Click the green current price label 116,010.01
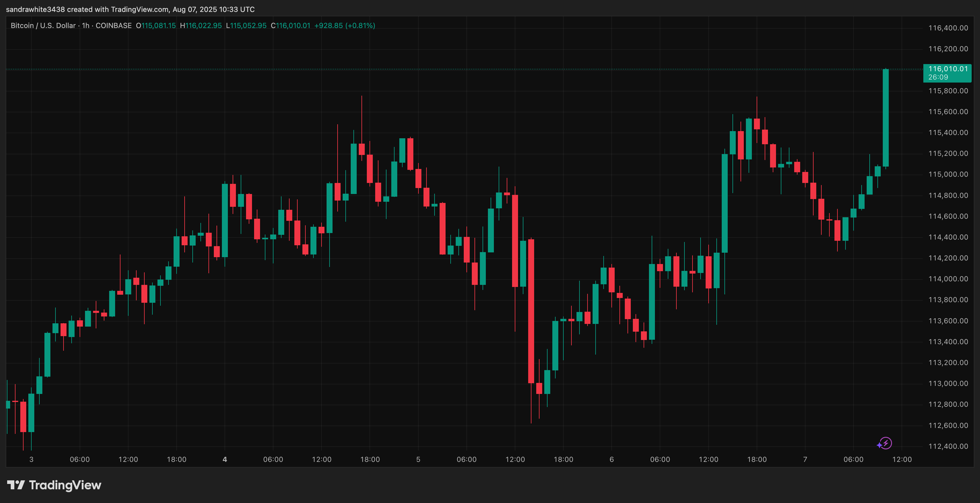Image resolution: width=980 pixels, height=503 pixels. coord(948,69)
